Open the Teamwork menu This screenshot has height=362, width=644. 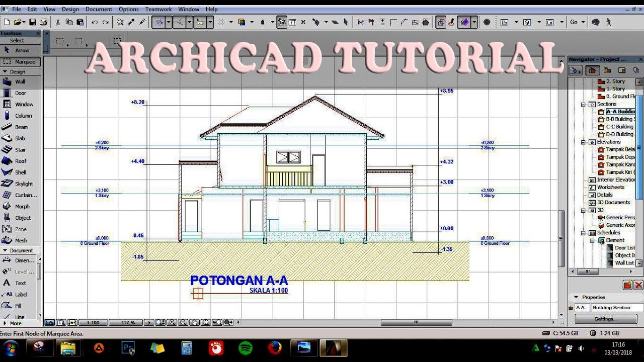pos(158,9)
